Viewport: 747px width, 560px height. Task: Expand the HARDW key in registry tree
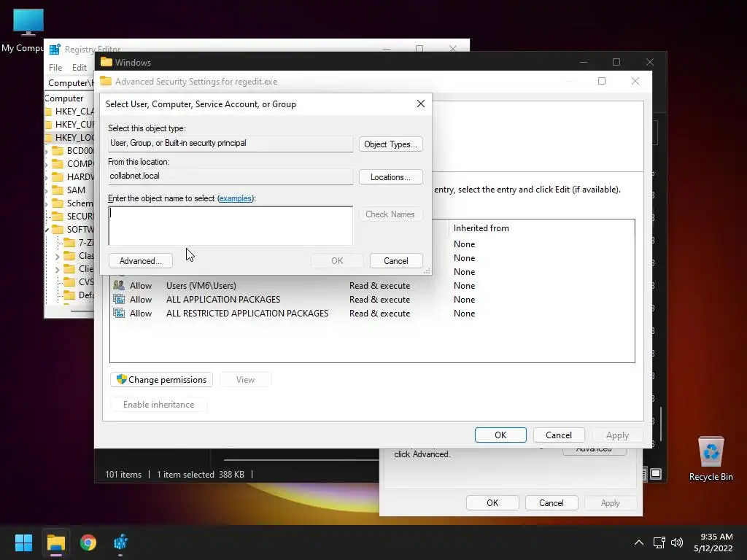tap(47, 177)
